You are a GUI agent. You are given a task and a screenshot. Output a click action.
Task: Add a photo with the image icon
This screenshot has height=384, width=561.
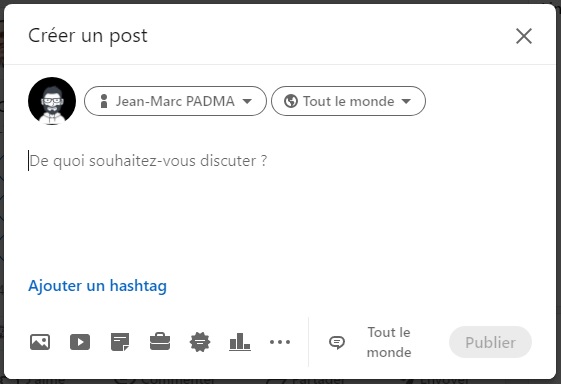[40, 342]
